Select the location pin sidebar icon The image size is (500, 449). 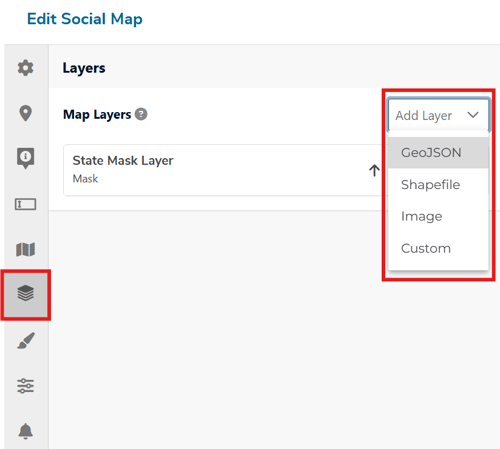tap(25, 113)
